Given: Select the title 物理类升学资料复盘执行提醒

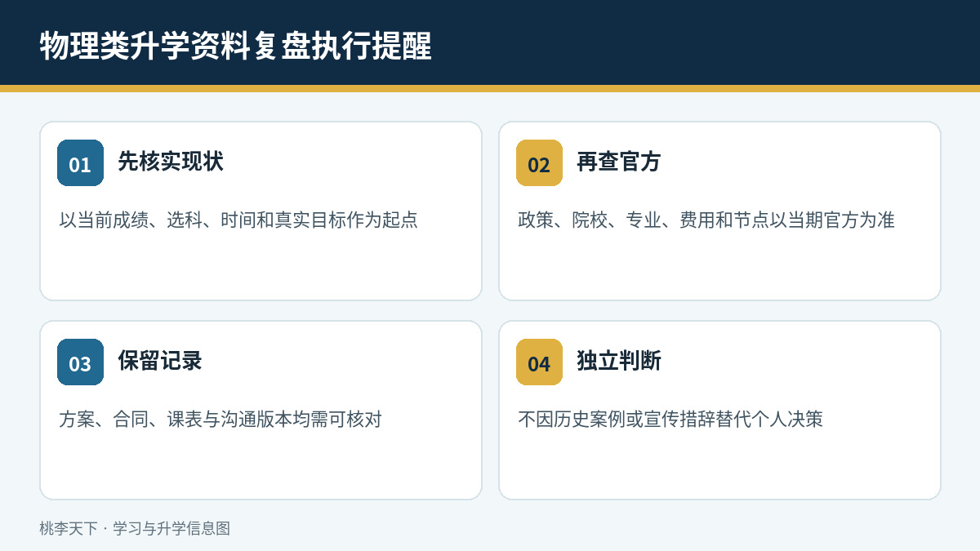Looking at the screenshot, I should pos(236,47).
